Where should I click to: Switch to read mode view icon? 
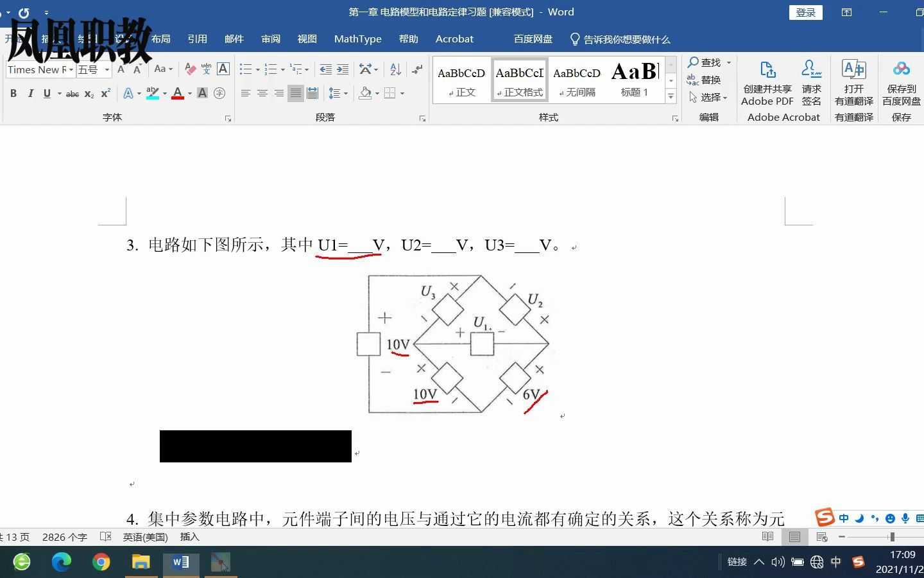point(767,537)
